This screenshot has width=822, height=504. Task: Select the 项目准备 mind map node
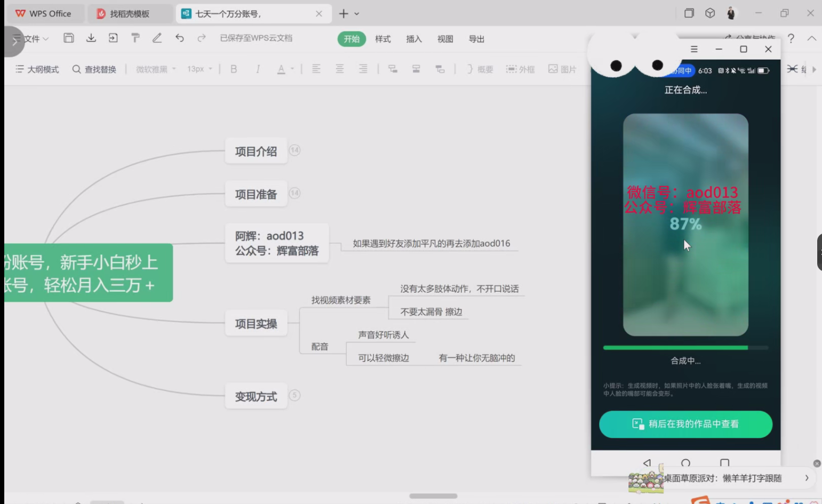tap(256, 195)
